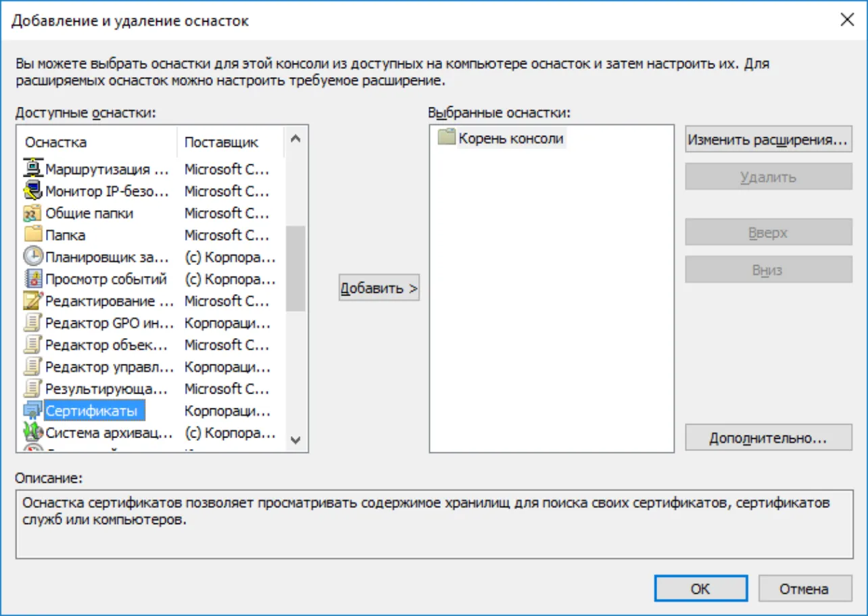This screenshot has width=868, height=616.
Task: Click the Сертификаты certificate icon
Action: click(x=32, y=410)
